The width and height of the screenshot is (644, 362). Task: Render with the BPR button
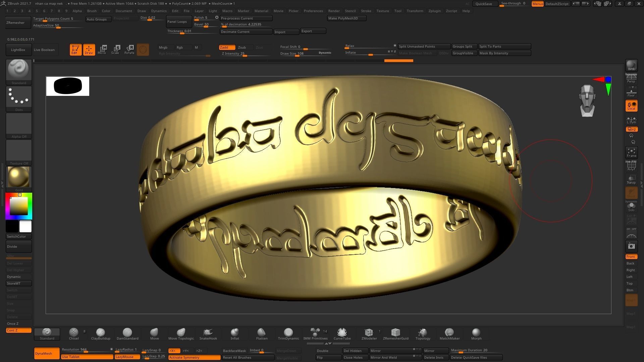[631, 66]
